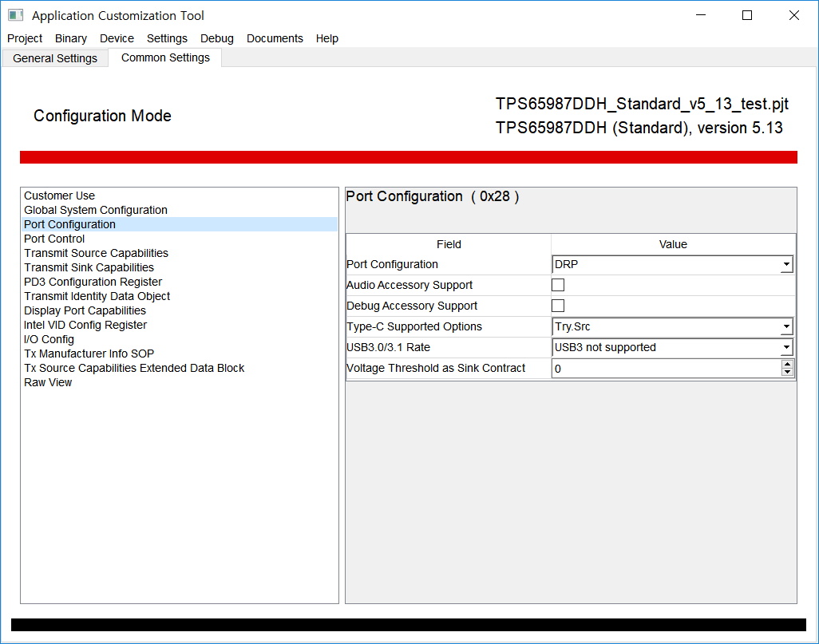The height and width of the screenshot is (644, 819).
Task: Select Transmit Source Capabilities entry
Action: coord(179,253)
